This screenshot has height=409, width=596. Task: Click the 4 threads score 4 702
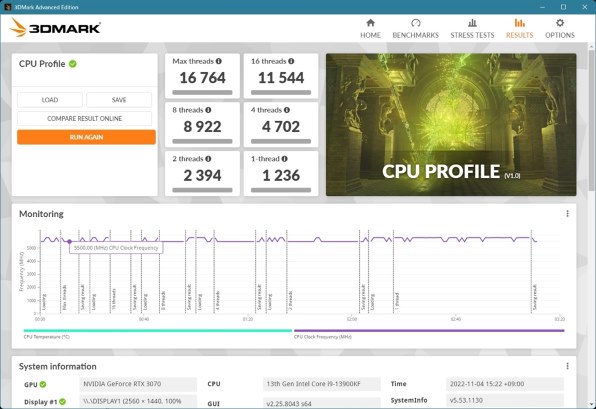[x=281, y=127]
